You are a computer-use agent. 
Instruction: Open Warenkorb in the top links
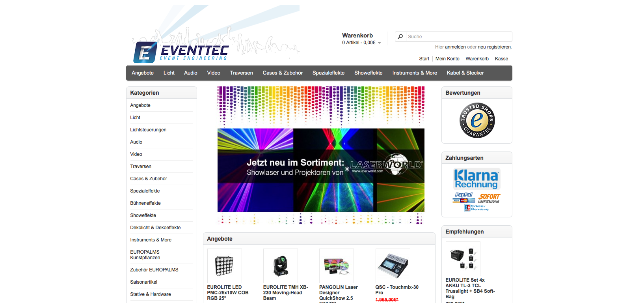pyautogui.click(x=477, y=59)
